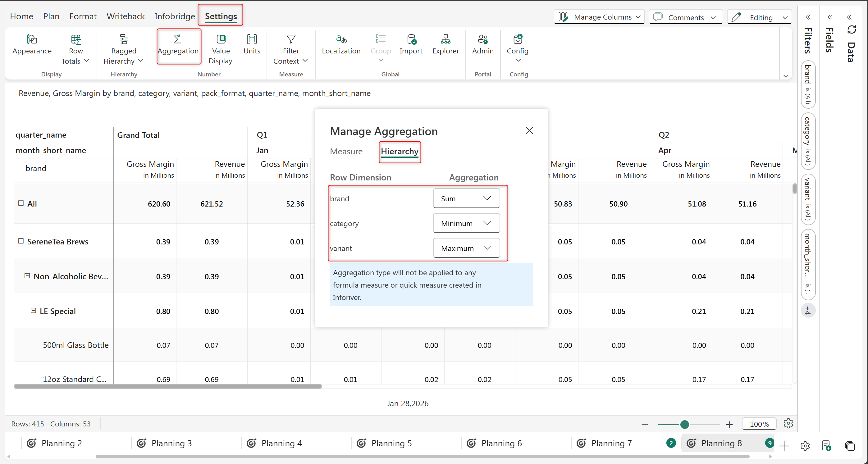Viewport: 868px width, 464px height.
Task: Switch to the Planning 5 sheet
Action: [391, 443]
